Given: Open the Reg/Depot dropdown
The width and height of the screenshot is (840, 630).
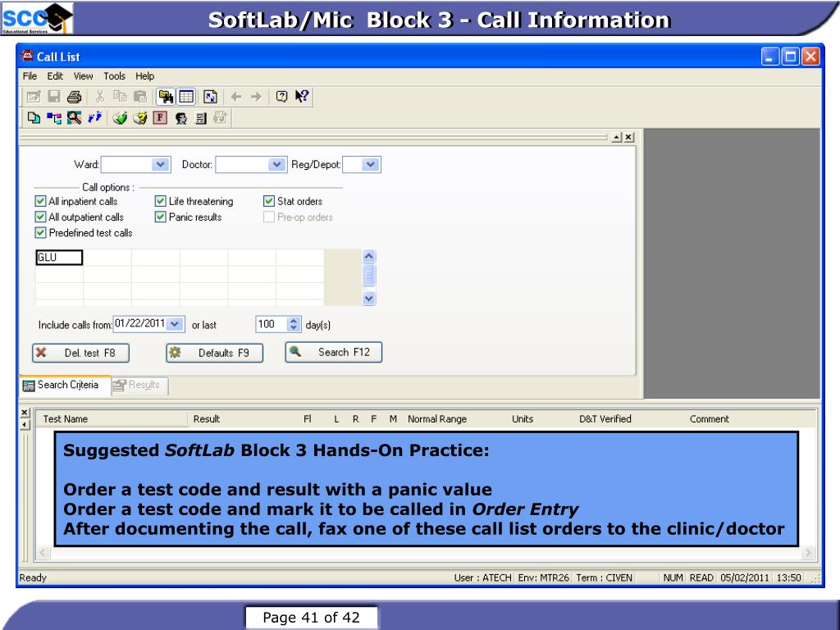Looking at the screenshot, I should tap(370, 164).
